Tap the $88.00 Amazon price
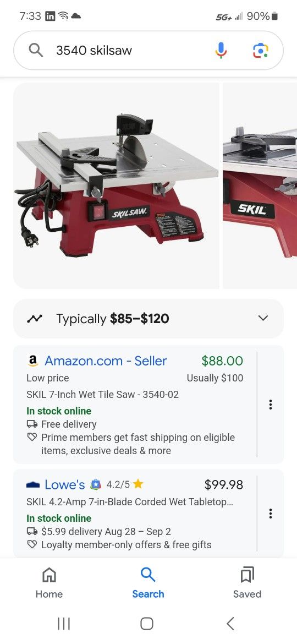 coord(222,361)
